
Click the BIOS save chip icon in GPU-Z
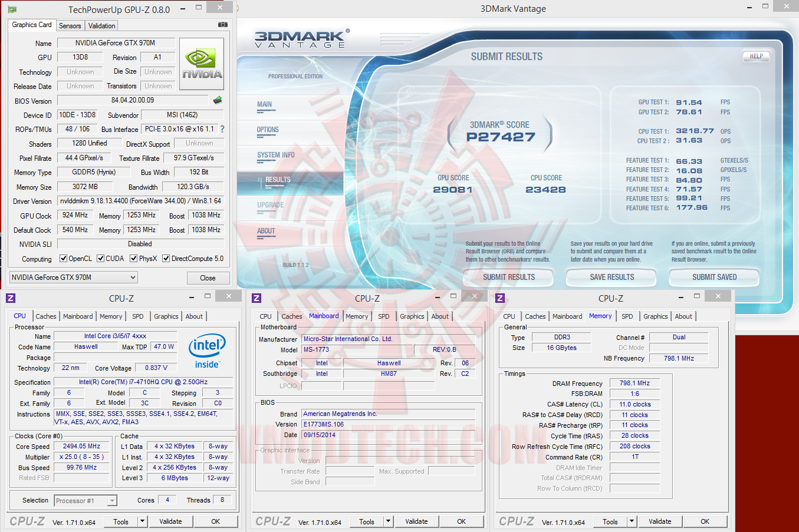click(218, 100)
